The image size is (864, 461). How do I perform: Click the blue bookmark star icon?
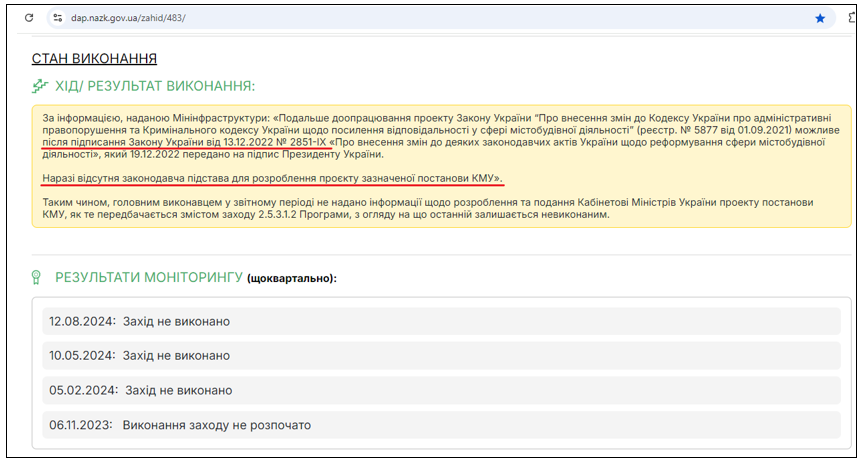(x=820, y=18)
